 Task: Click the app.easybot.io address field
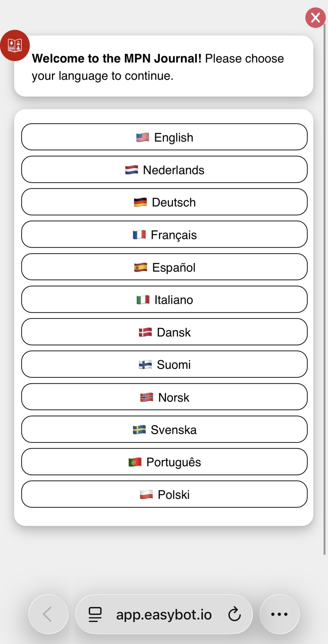(164, 614)
